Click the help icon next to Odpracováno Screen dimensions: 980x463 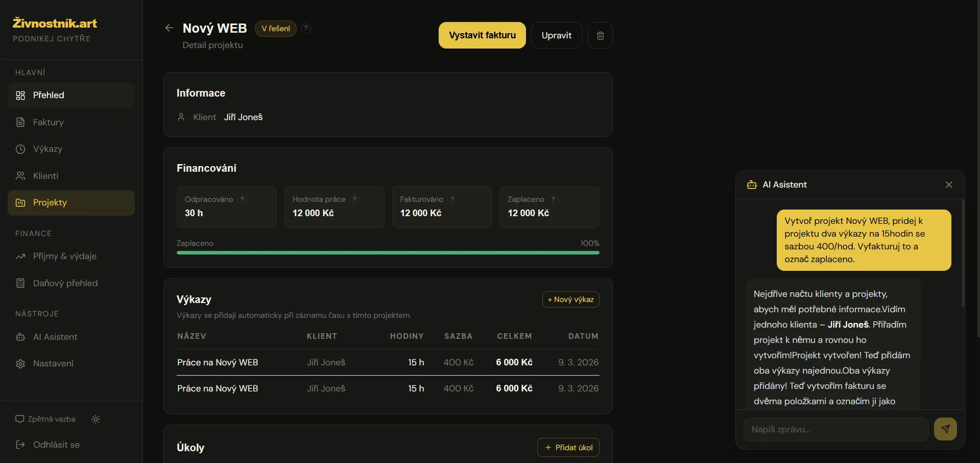[x=242, y=199]
